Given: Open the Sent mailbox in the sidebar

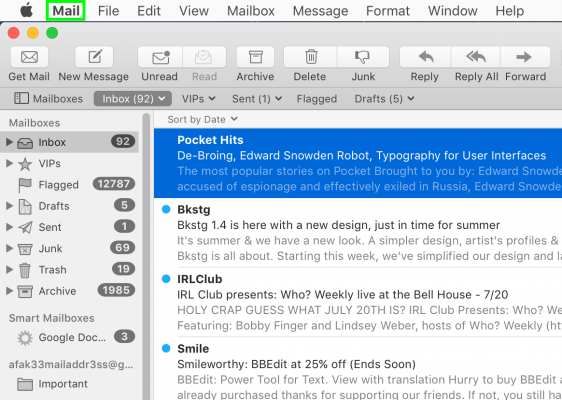Looking at the screenshot, I should (70, 227).
